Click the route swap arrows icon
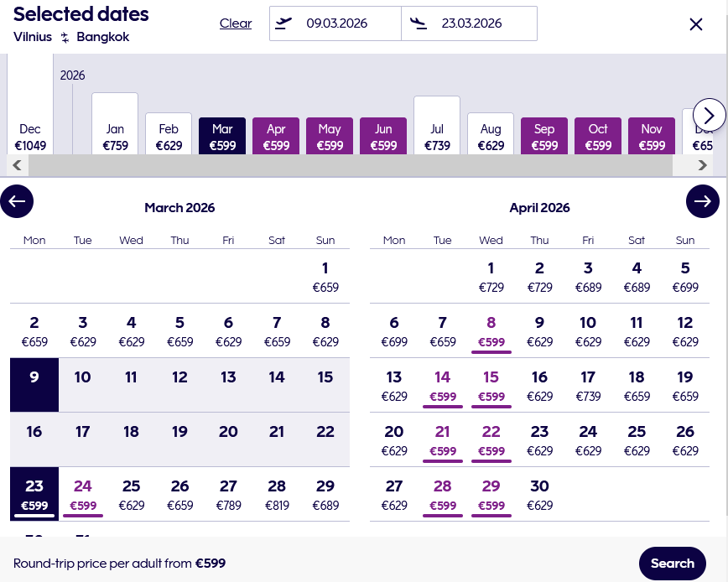The height and width of the screenshot is (582, 728). (x=65, y=38)
